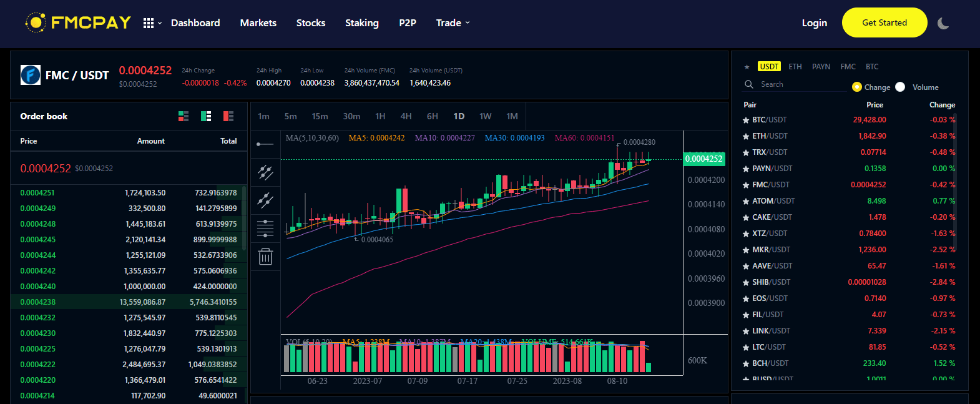Open the apps grid menu

(x=149, y=23)
